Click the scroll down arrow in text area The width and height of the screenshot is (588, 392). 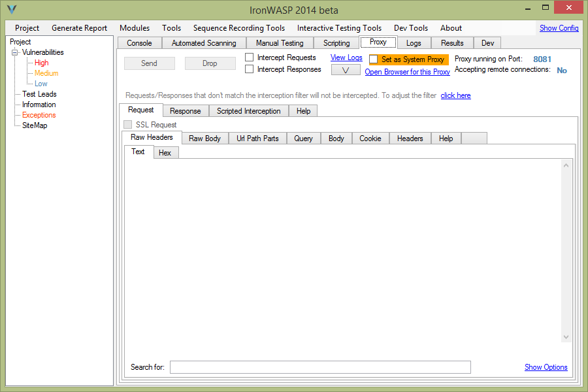pos(566,337)
